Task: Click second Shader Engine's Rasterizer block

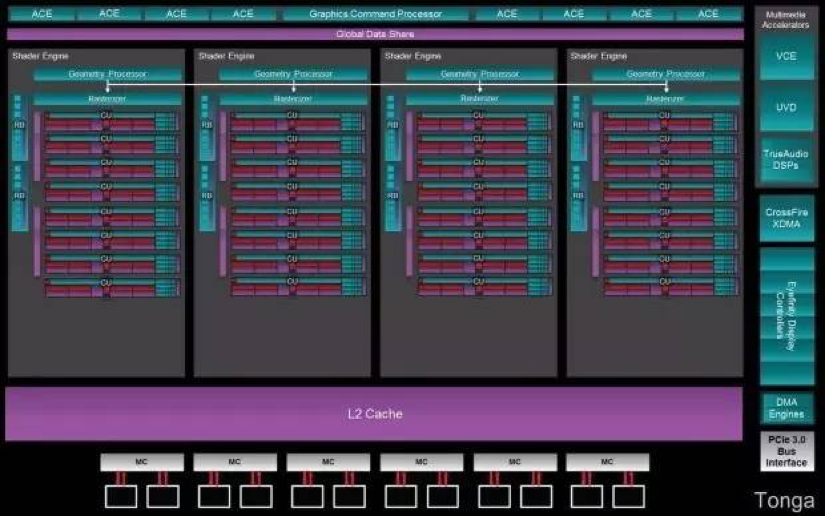Action: click(293, 99)
